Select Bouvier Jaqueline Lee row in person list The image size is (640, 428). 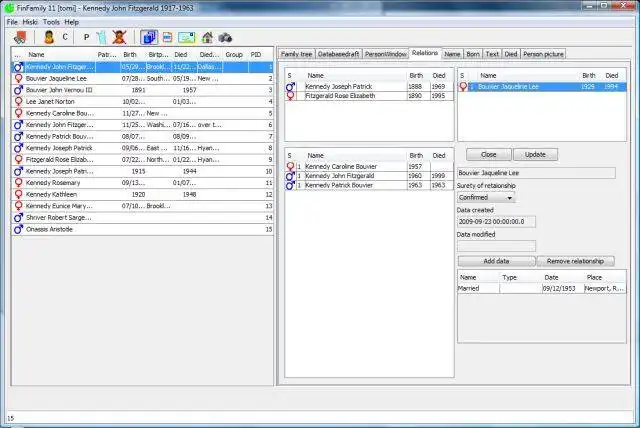[142, 78]
